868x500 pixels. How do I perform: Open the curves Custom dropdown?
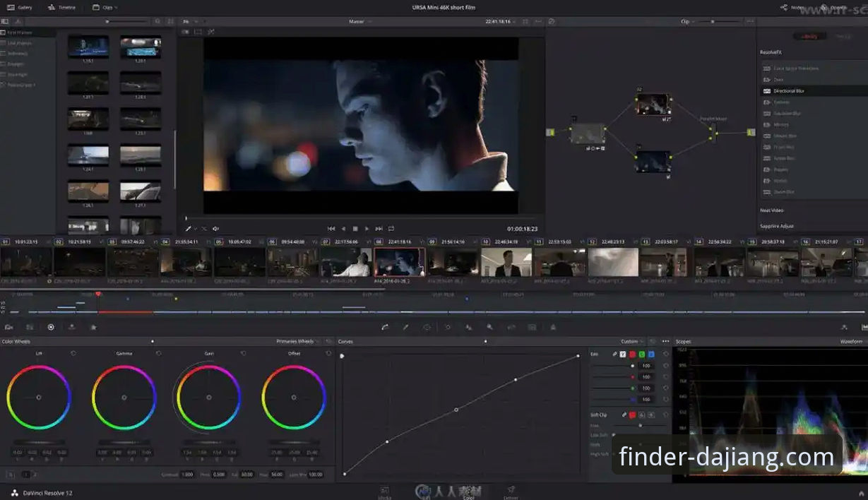click(631, 341)
